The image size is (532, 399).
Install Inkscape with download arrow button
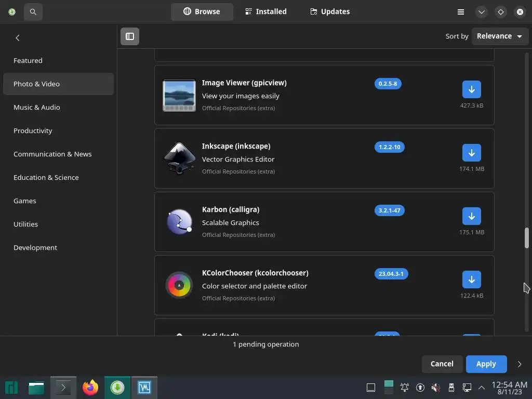[x=471, y=153]
